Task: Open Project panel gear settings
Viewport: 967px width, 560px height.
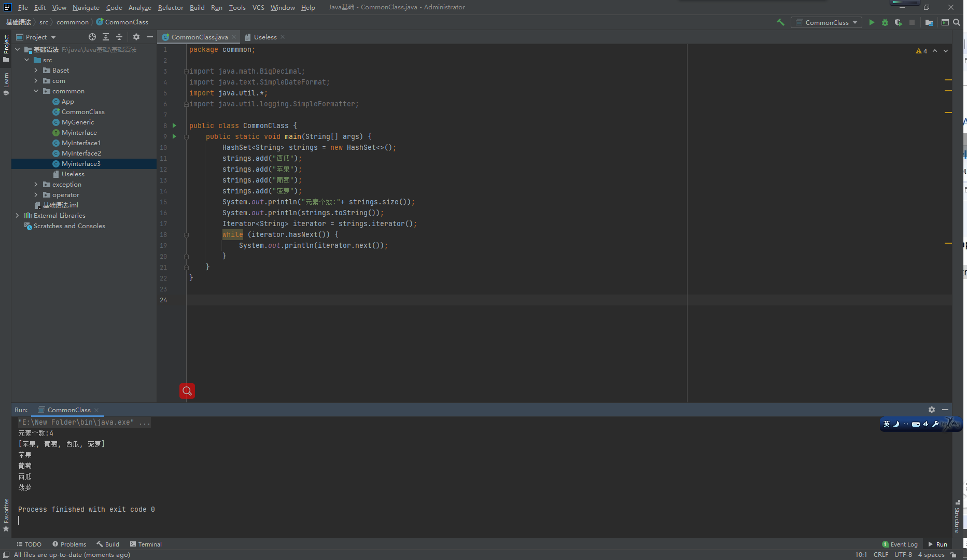Action: point(136,37)
